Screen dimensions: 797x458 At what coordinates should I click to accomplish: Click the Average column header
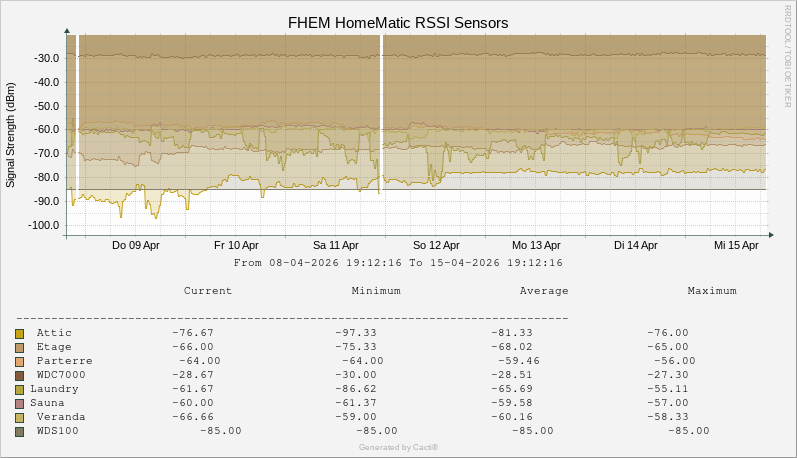pyautogui.click(x=544, y=291)
